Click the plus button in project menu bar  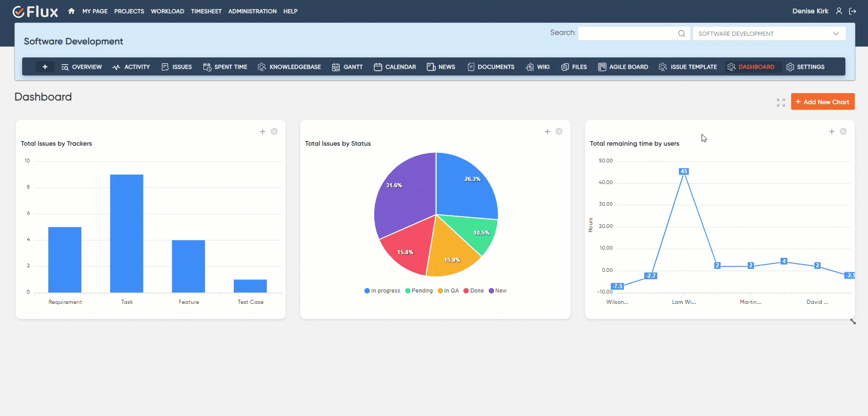(45, 67)
